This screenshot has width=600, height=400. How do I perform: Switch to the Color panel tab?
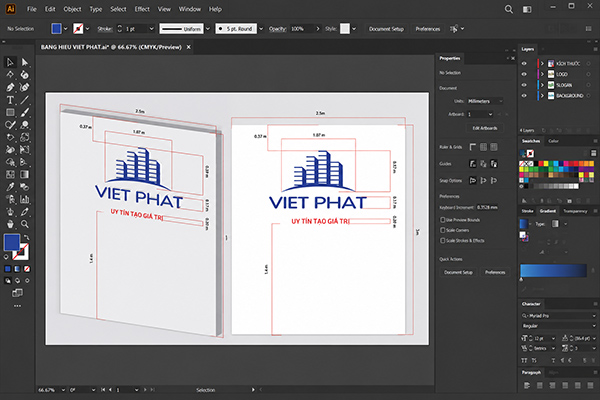pos(553,141)
